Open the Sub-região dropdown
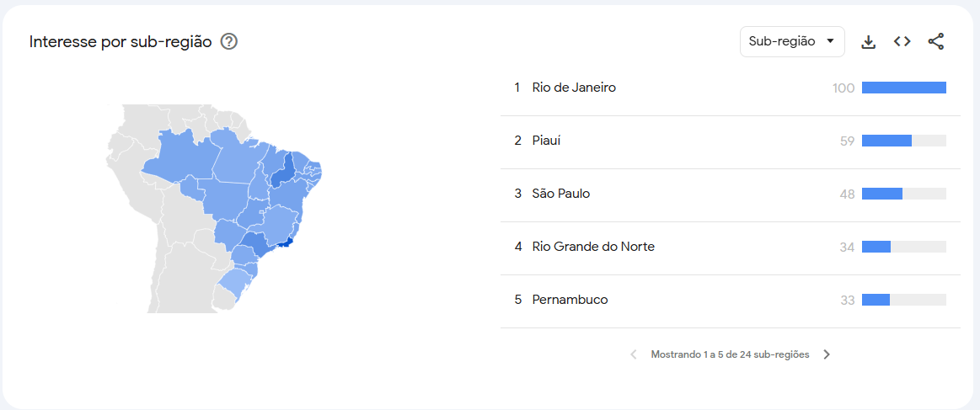 [792, 41]
